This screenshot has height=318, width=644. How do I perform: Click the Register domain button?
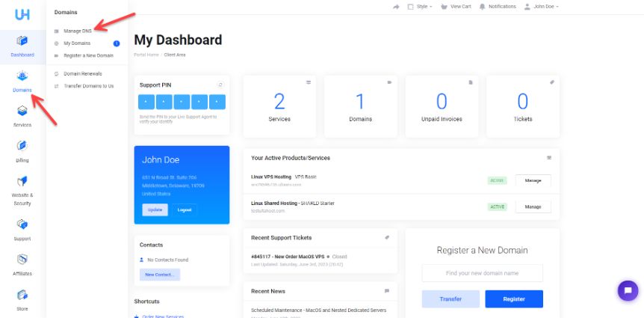click(x=514, y=299)
